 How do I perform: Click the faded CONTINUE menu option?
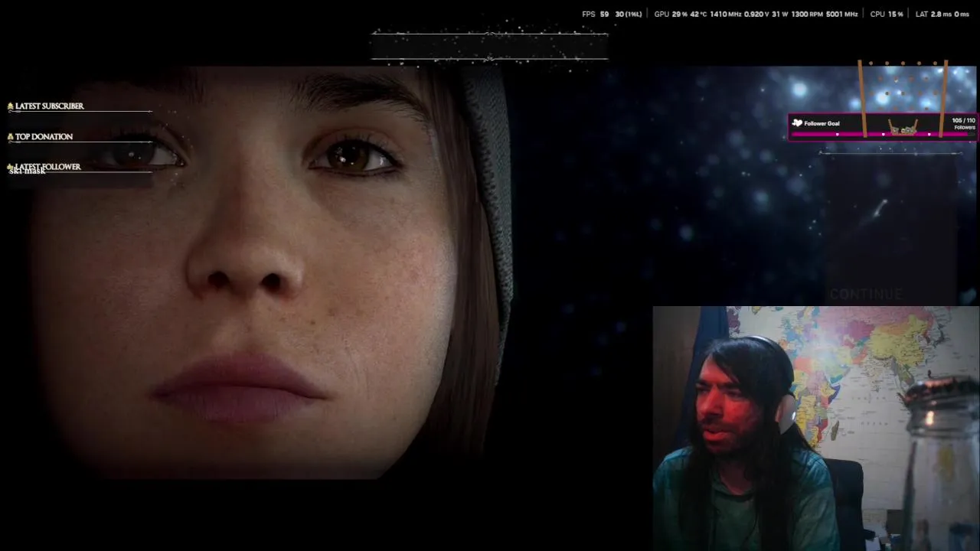[x=866, y=295]
